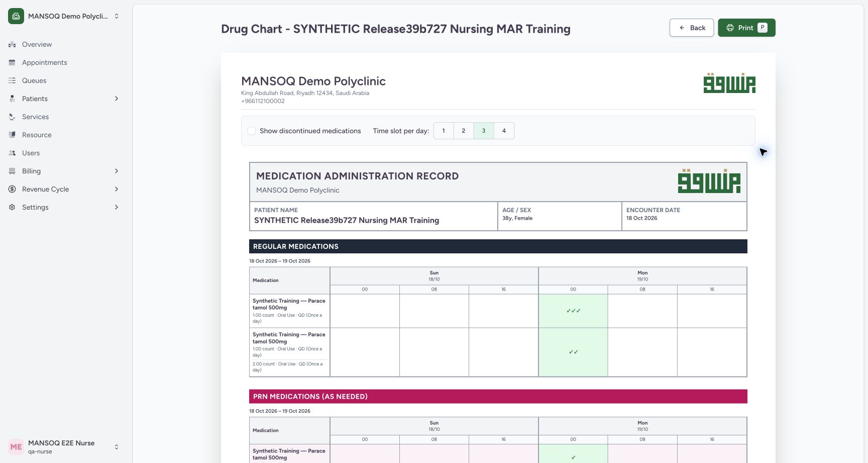Open Resource sidebar link
The width and height of the screenshot is (868, 463).
[x=37, y=135]
